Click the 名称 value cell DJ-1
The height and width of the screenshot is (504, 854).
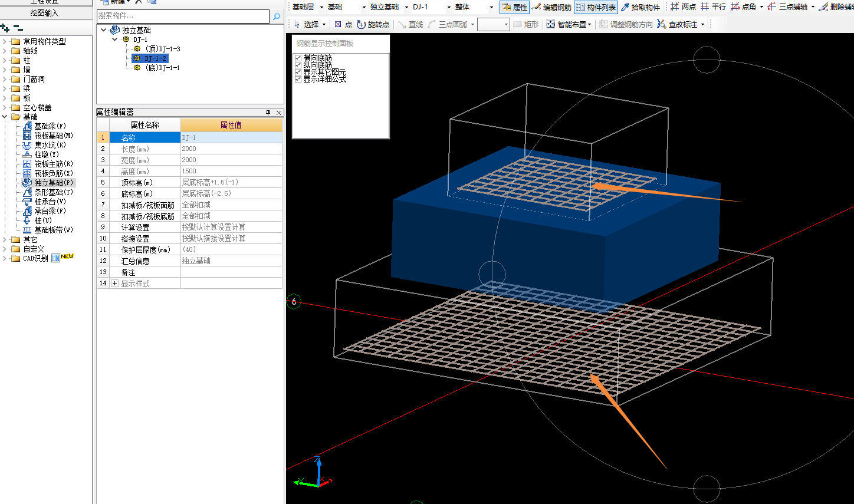pyautogui.click(x=231, y=137)
